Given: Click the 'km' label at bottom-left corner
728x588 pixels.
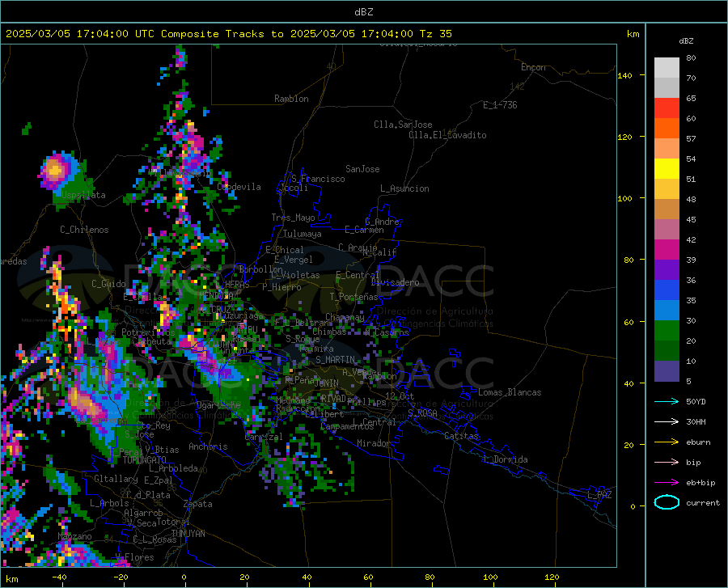Looking at the screenshot, I should coord(12,579).
